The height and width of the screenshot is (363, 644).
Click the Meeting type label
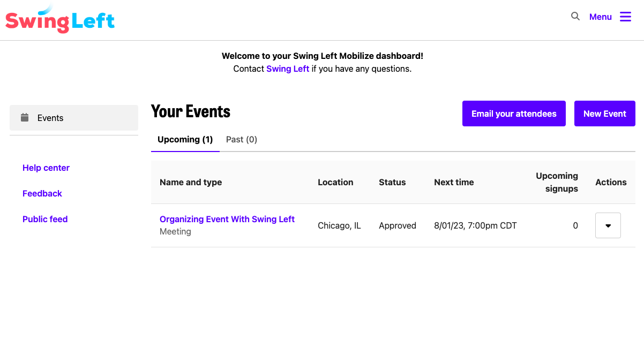pos(175,232)
